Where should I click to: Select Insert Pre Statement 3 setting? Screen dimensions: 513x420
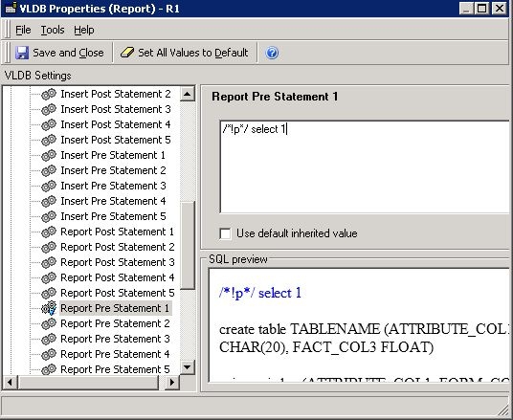coord(113,187)
